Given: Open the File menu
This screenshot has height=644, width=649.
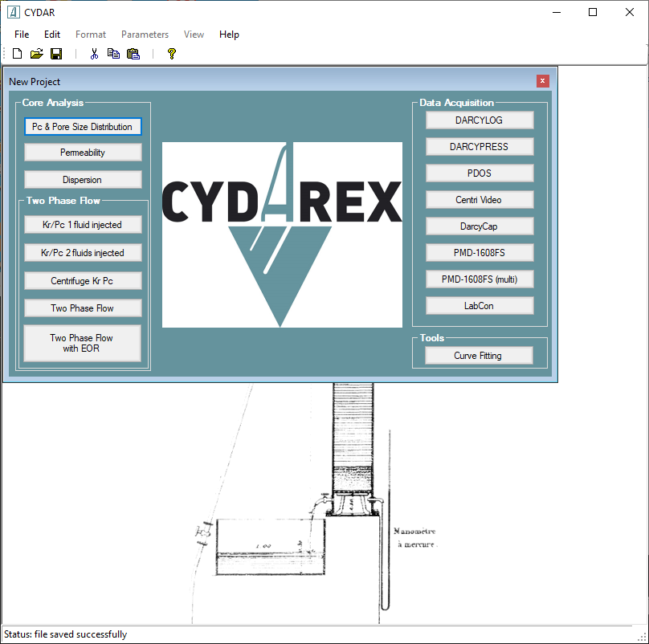Looking at the screenshot, I should 22,35.
